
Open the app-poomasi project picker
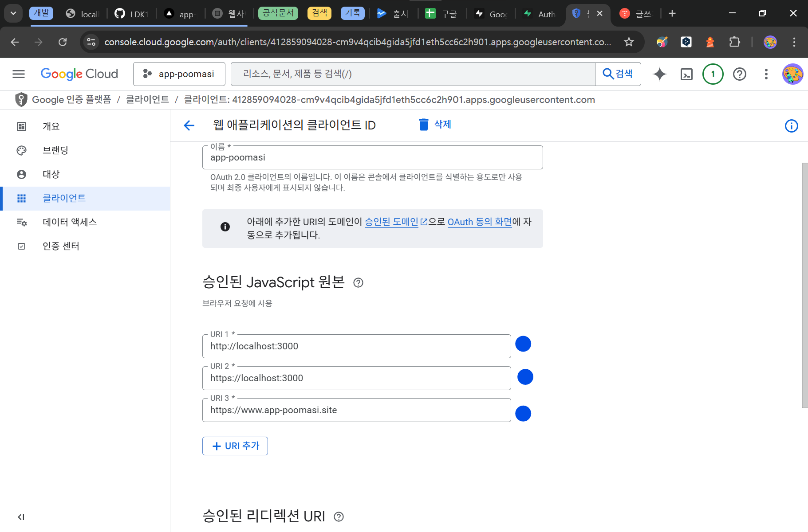(179, 74)
